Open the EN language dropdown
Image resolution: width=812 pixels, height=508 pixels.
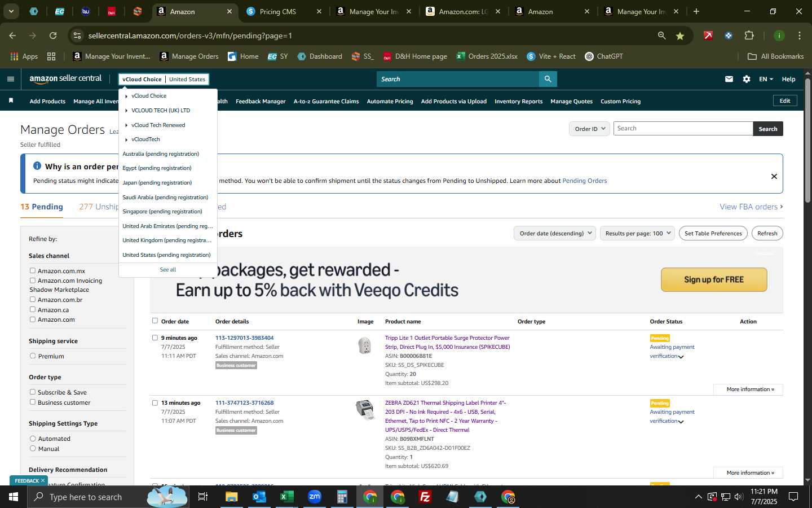(766, 79)
